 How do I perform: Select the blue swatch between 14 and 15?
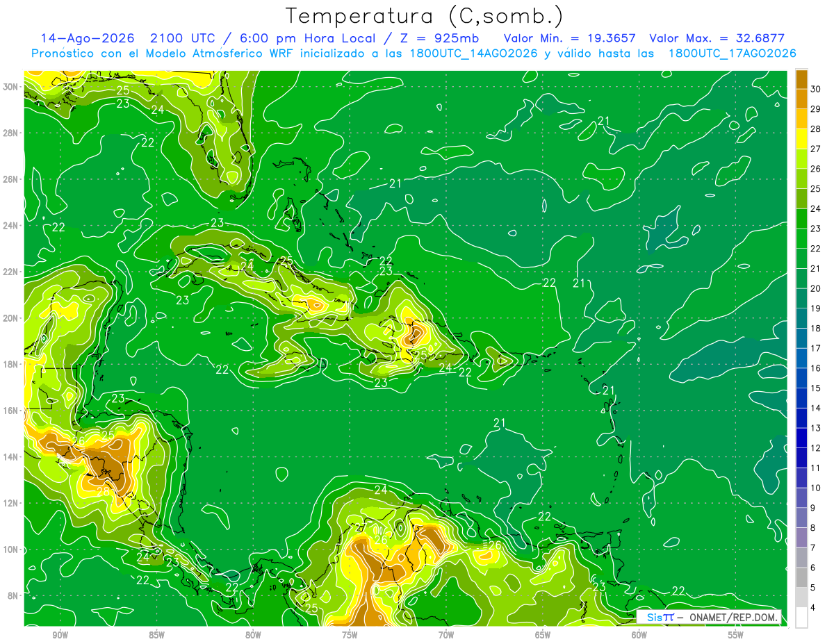click(801, 398)
